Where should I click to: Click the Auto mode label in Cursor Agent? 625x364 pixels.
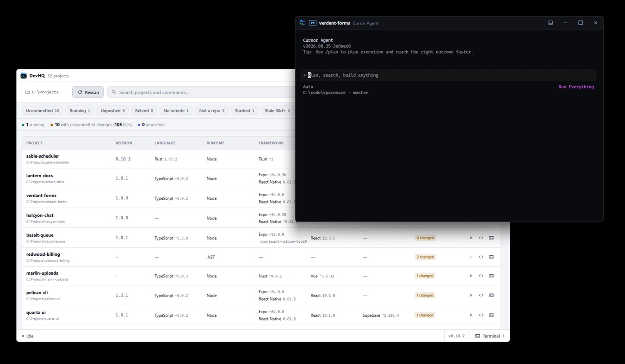[x=308, y=86]
